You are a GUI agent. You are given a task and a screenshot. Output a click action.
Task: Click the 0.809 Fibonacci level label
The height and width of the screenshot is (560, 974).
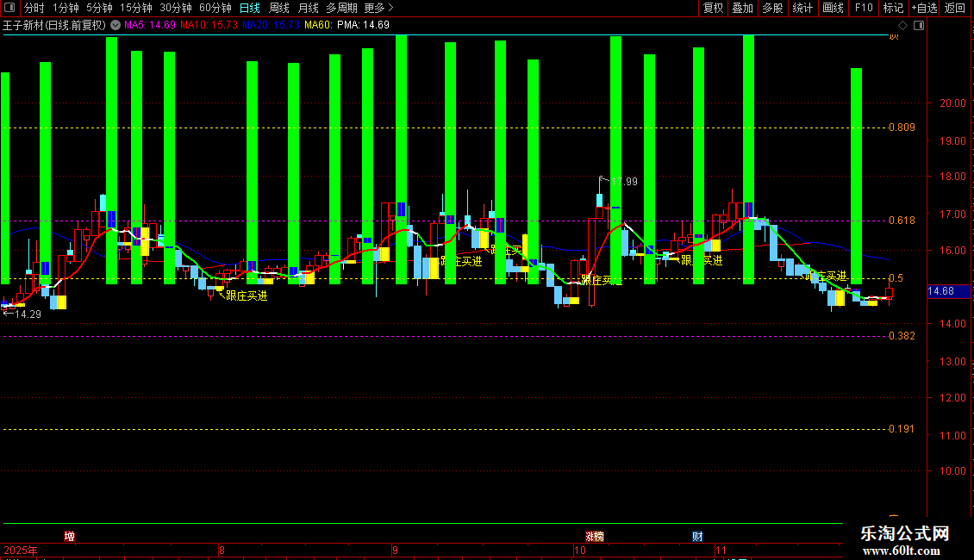(x=902, y=128)
